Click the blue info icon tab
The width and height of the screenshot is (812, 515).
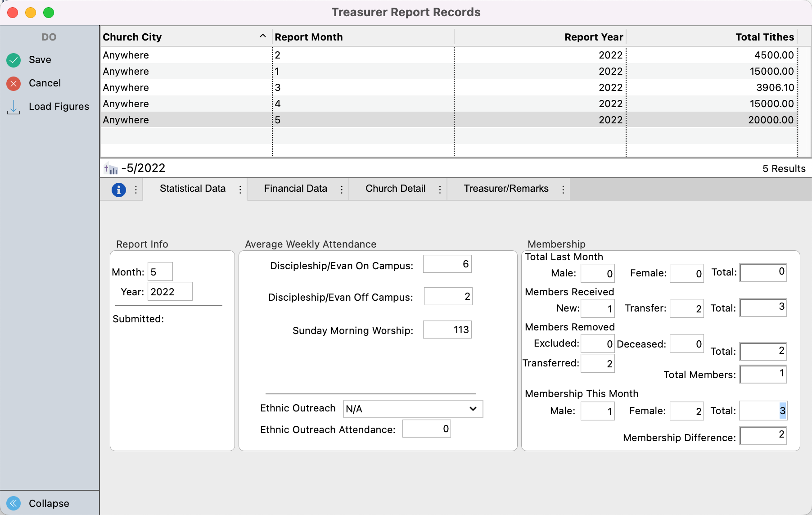coord(118,190)
